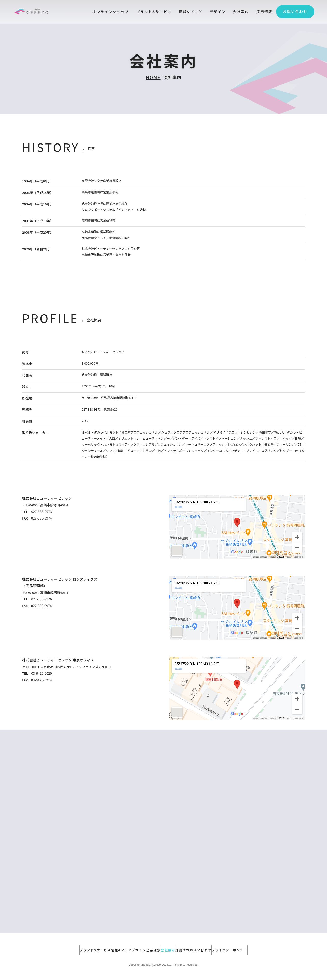Viewport: 327px width, 980px height.
Task: Click coordinates 36°20'35.5"N on headquarters map card
Action: (196, 502)
